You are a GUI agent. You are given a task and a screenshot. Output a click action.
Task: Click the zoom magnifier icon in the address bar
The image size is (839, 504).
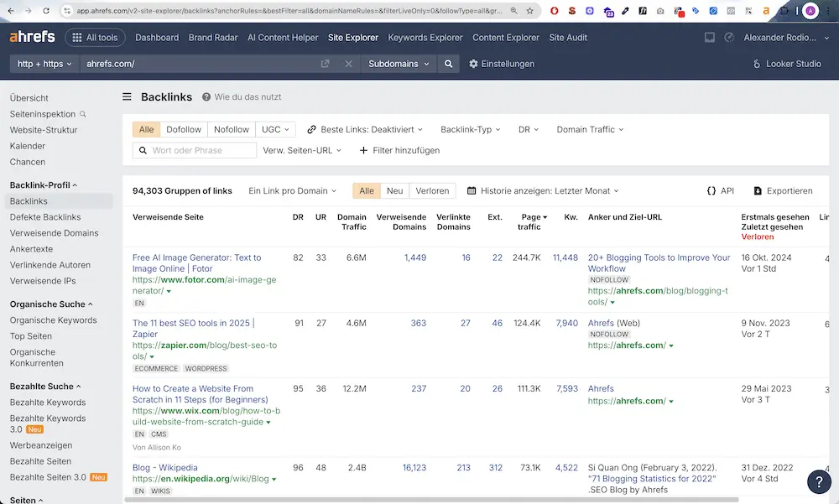(x=513, y=11)
